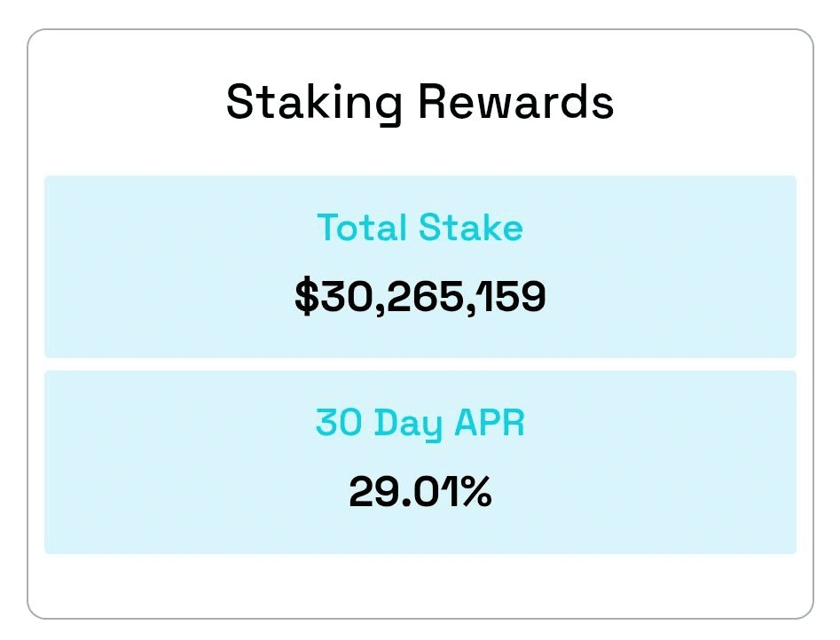This screenshot has height=640, width=840.
Task: Click the word Rewards in the title
Action: (516, 103)
